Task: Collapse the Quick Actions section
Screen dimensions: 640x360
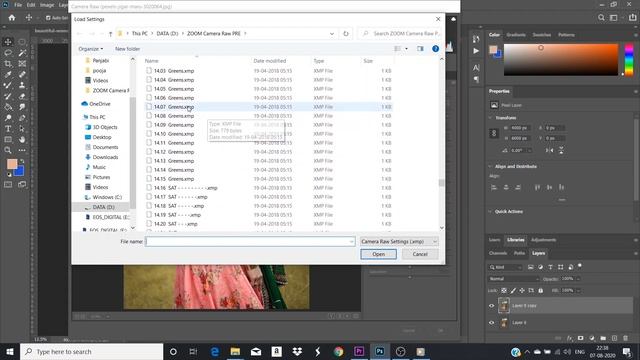Action: (x=490, y=211)
